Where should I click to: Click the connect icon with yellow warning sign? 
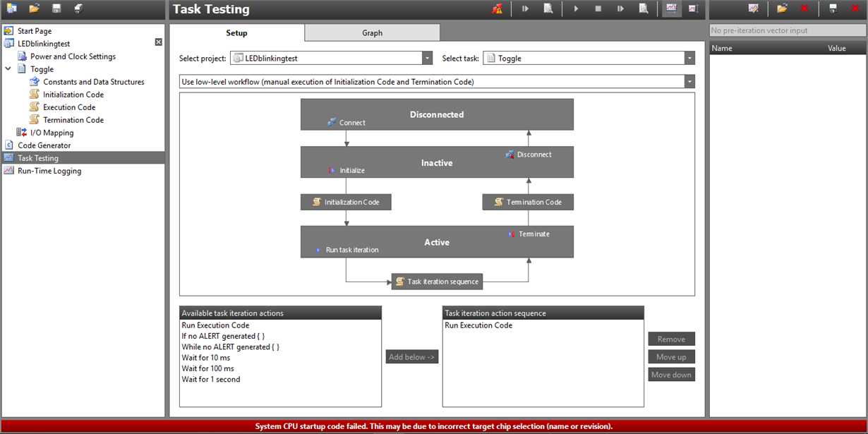coord(498,8)
